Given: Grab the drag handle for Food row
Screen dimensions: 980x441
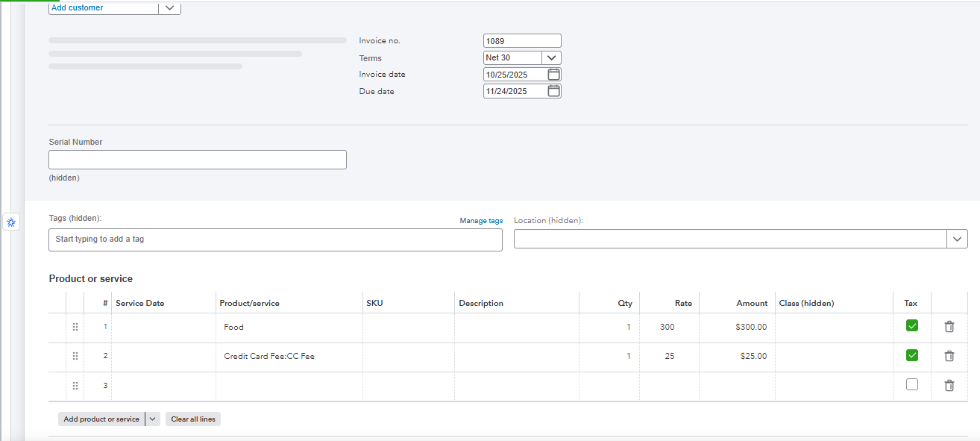Looking at the screenshot, I should click(75, 327).
